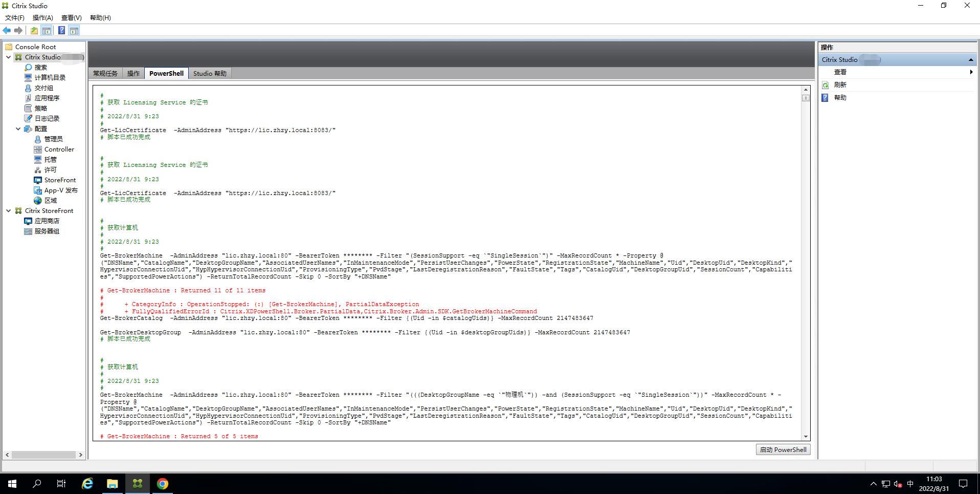Open File Explorer from taskbar
980x494 pixels.
point(112,484)
